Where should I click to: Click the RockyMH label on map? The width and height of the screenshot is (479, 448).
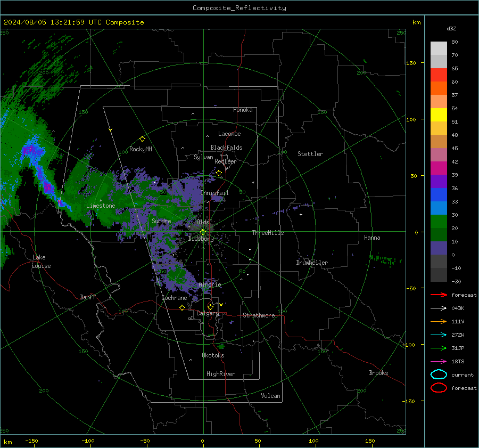[141, 149]
